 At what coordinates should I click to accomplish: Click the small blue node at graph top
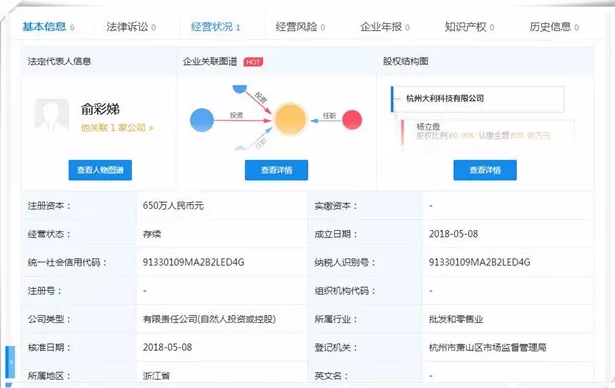pos(240,89)
